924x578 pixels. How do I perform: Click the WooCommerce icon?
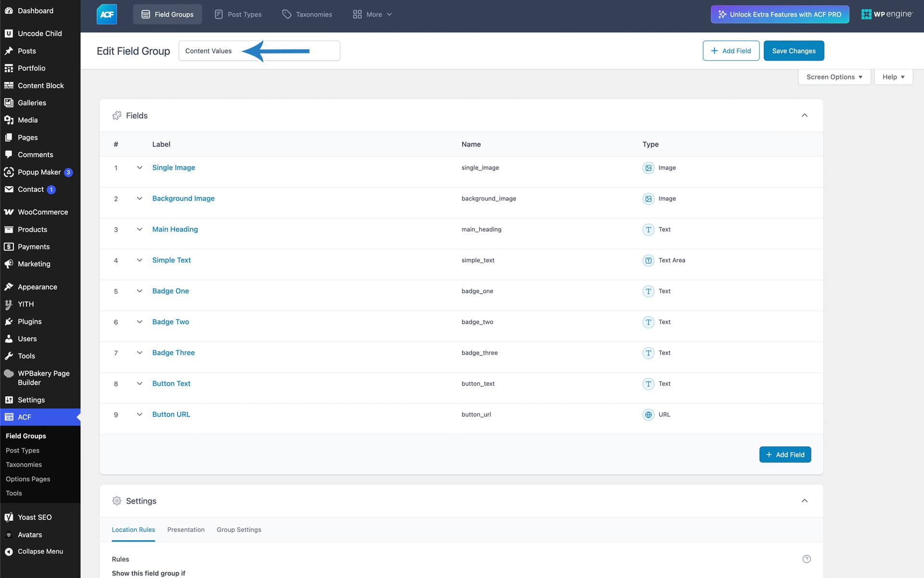point(9,212)
